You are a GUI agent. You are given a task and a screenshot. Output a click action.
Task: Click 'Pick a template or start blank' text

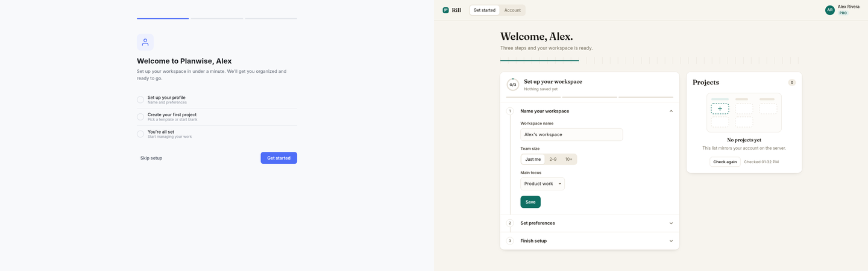click(x=172, y=119)
